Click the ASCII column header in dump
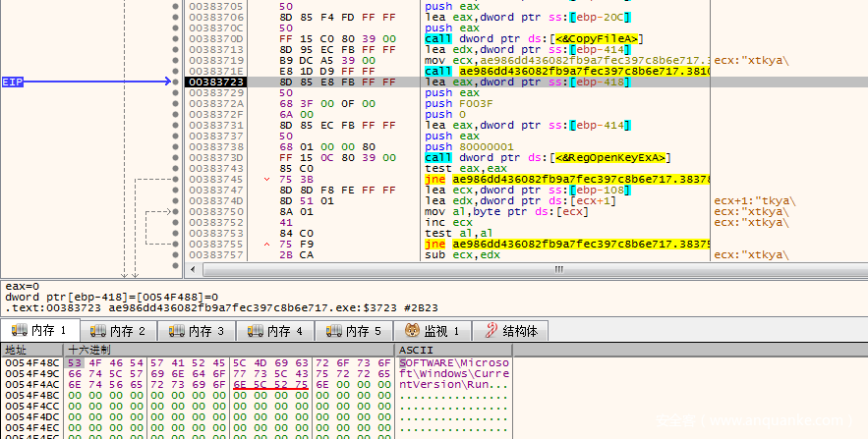 point(410,350)
